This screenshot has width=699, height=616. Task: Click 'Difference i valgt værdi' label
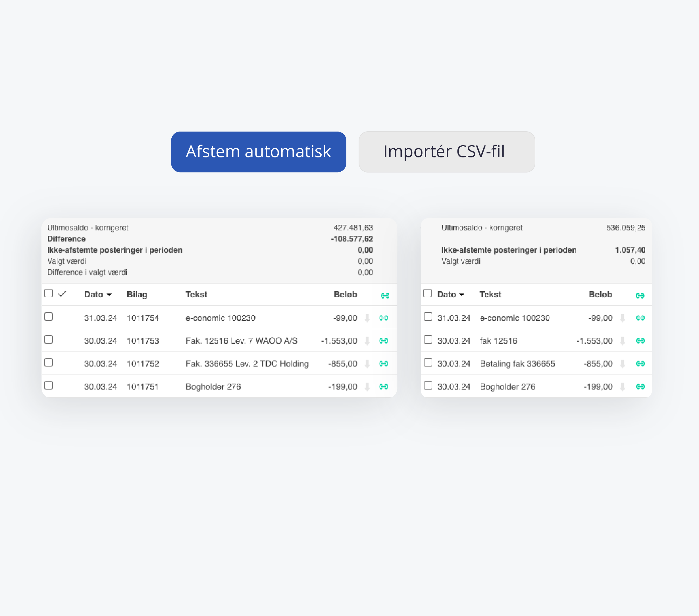pyautogui.click(x=87, y=272)
